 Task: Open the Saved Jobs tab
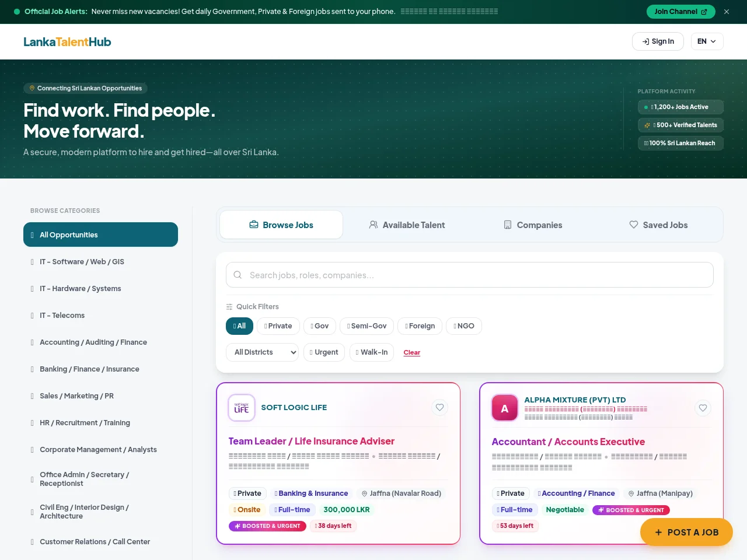pyautogui.click(x=658, y=225)
